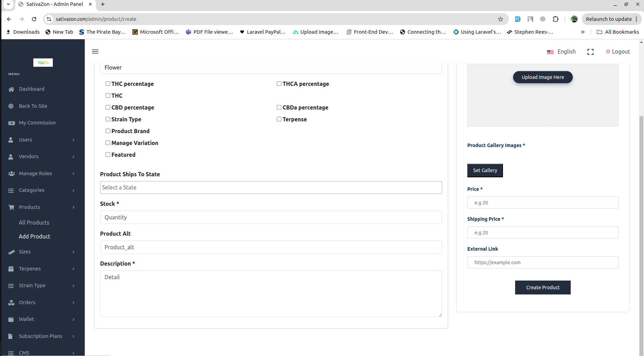Image resolution: width=644 pixels, height=356 pixels.
Task: Click the Create Product button
Action: coord(543,288)
